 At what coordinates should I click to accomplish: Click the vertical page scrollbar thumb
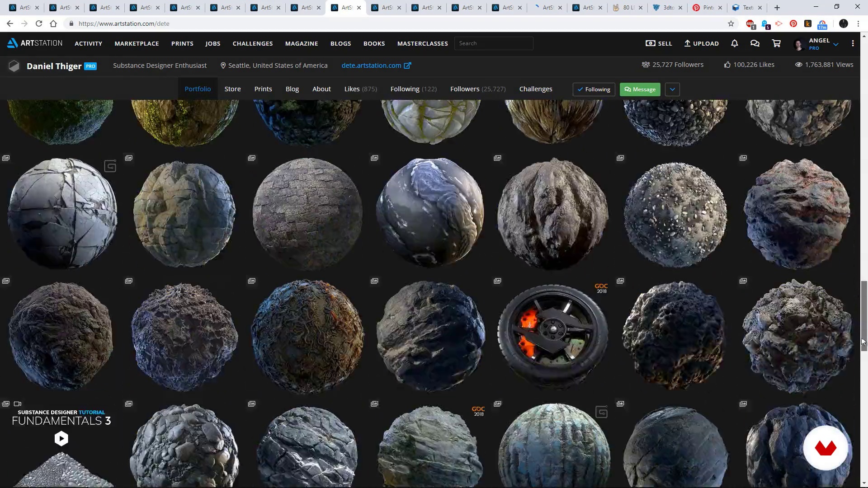point(864,315)
